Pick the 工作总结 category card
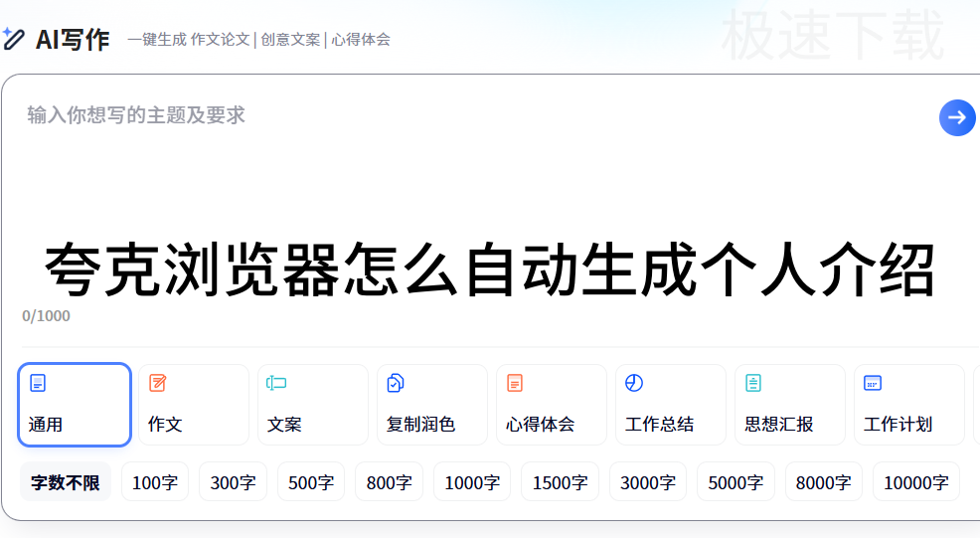This screenshot has width=980, height=538. pos(671,405)
